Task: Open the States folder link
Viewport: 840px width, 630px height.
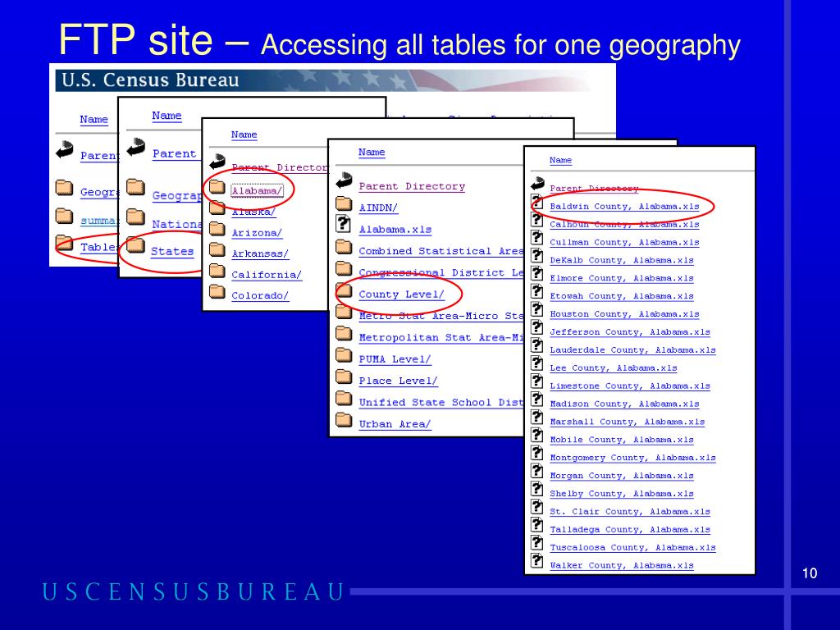Action: click(172, 251)
